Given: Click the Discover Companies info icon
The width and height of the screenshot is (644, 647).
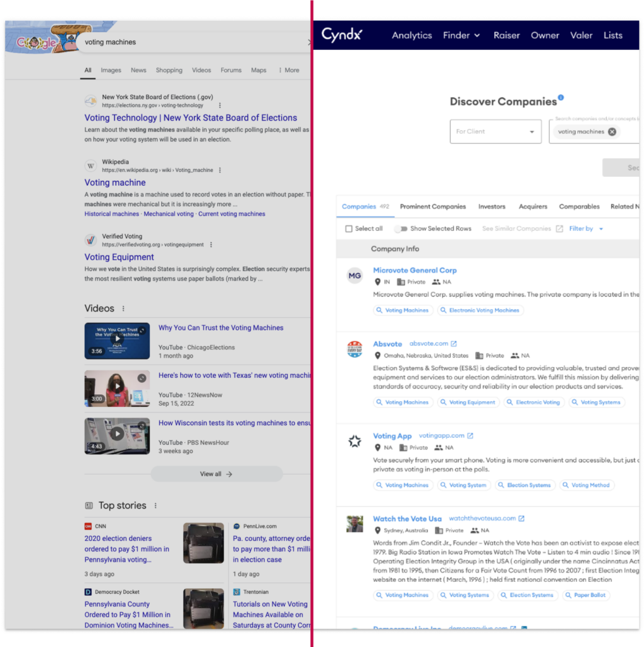Looking at the screenshot, I should coord(561,97).
